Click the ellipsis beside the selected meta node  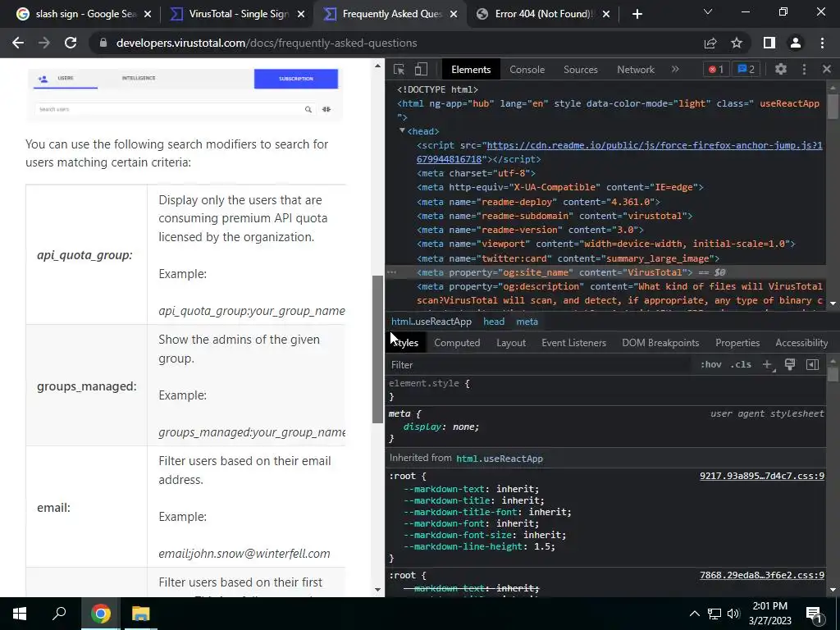(x=391, y=272)
